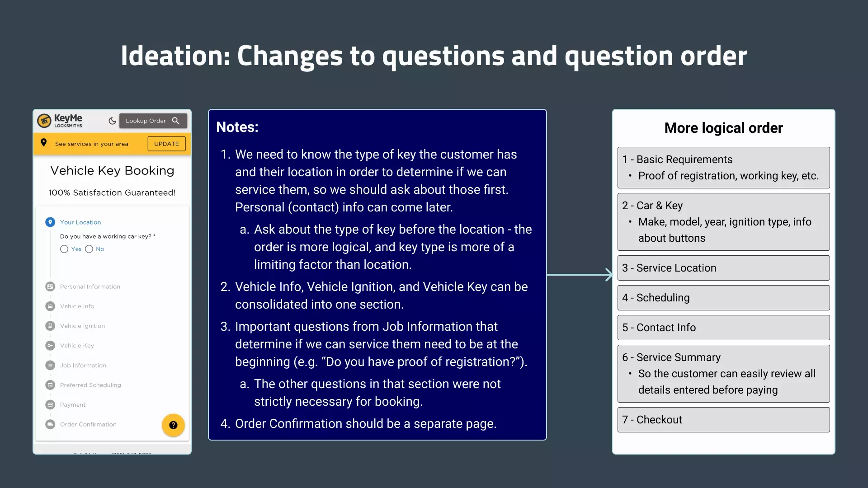Expand the Preferred Scheduling section
868x488 pixels.
(x=90, y=385)
